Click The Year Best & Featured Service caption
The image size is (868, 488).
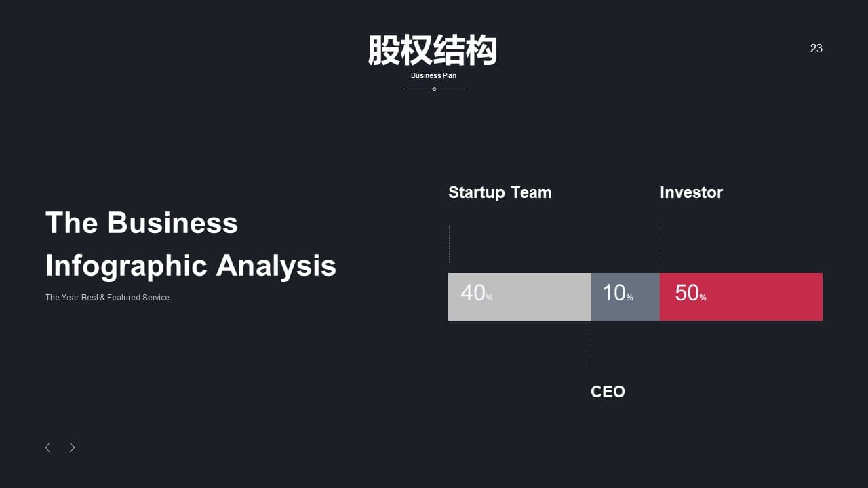(x=107, y=298)
